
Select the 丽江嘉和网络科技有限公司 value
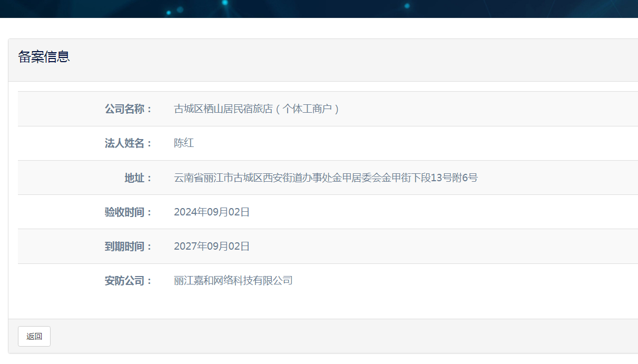point(233,281)
